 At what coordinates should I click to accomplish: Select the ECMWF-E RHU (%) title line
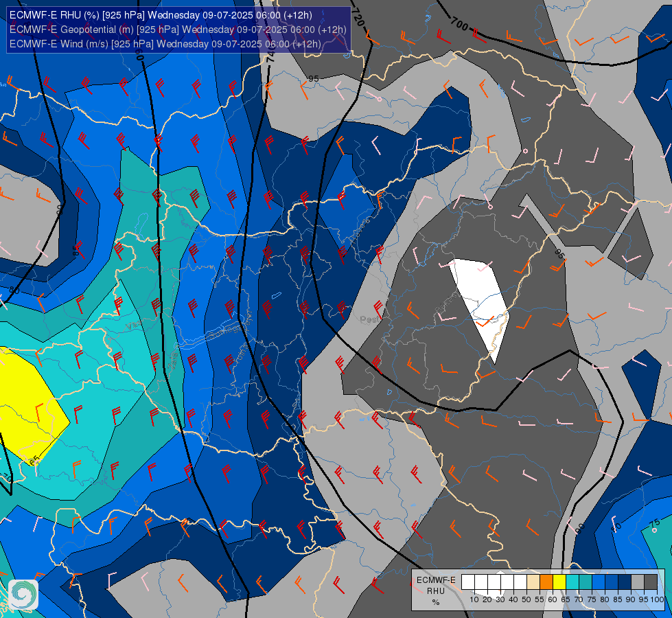pos(161,15)
